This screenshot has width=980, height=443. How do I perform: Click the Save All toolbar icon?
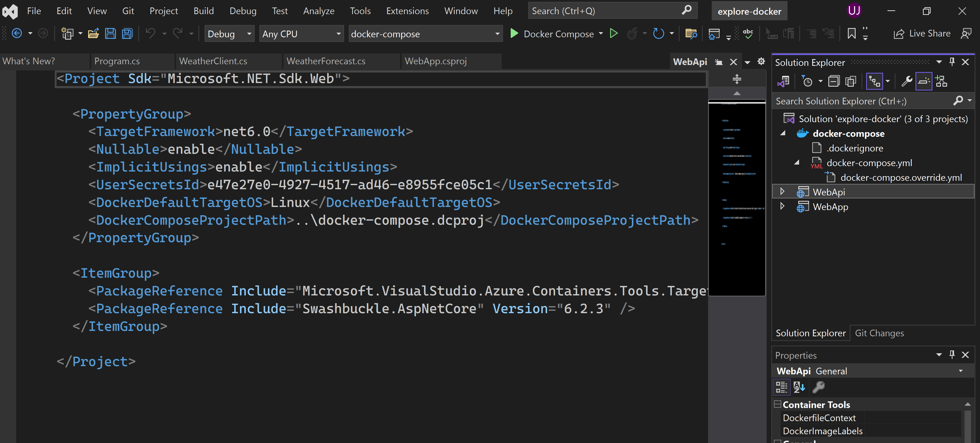(x=127, y=34)
